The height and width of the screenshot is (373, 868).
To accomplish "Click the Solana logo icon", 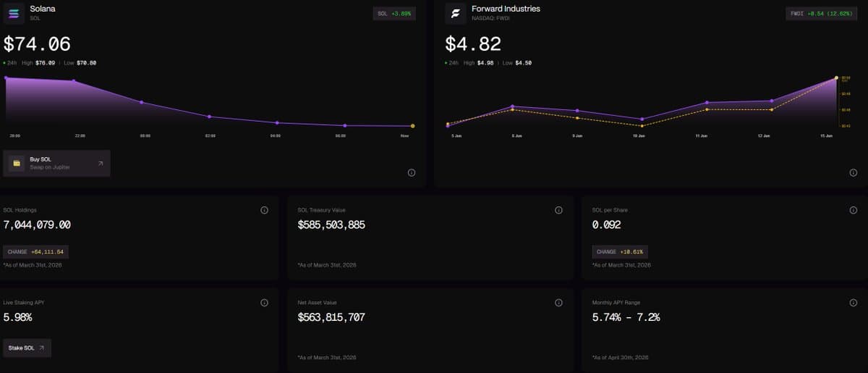I will [x=14, y=12].
